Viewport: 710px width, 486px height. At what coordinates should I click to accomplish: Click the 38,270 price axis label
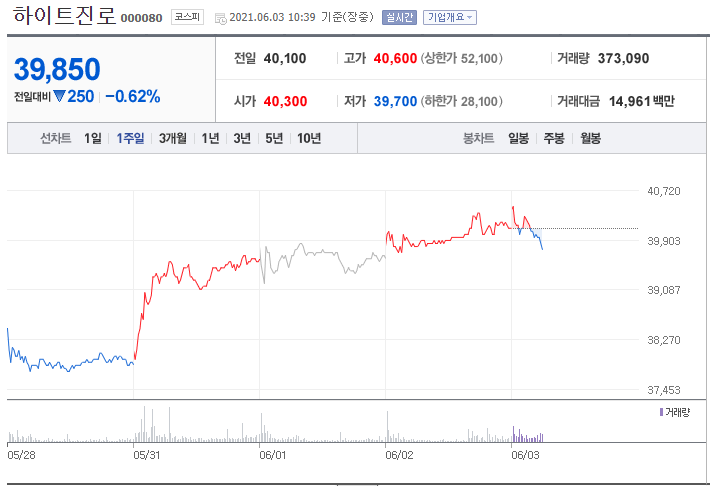[x=664, y=340]
